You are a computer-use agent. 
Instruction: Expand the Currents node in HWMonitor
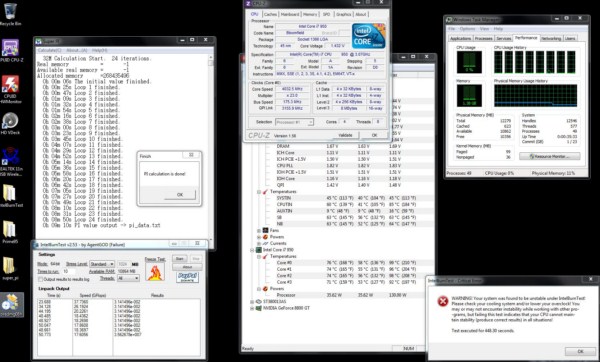(x=259, y=243)
